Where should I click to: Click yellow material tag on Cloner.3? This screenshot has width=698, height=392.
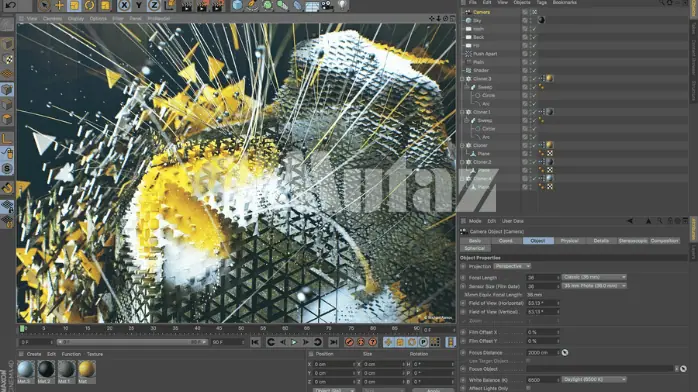click(550, 78)
